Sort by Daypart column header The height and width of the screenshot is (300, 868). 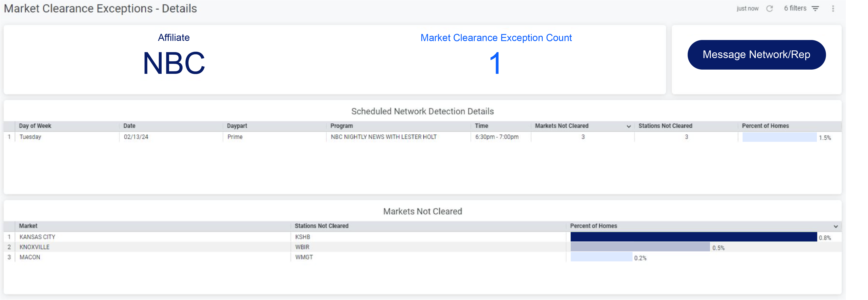(237, 126)
